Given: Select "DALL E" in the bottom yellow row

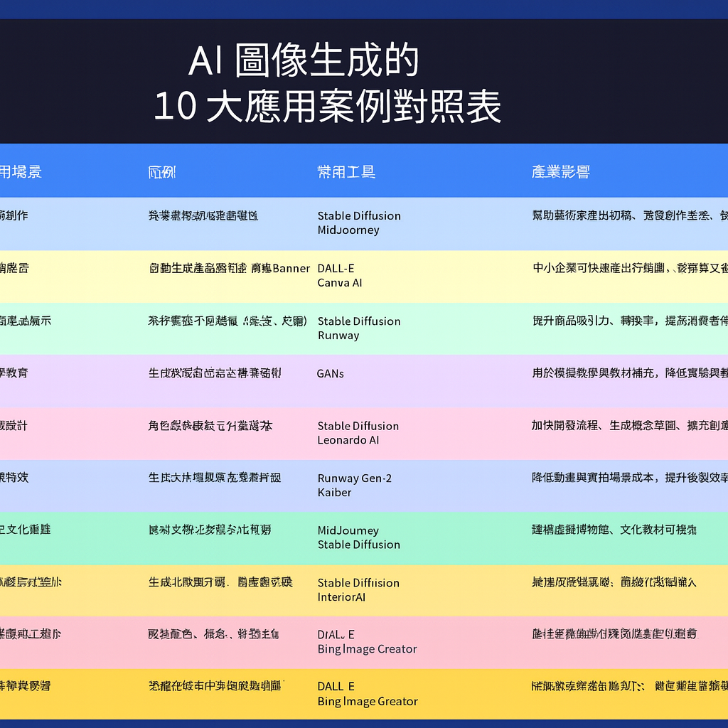Looking at the screenshot, I should click(x=336, y=686).
